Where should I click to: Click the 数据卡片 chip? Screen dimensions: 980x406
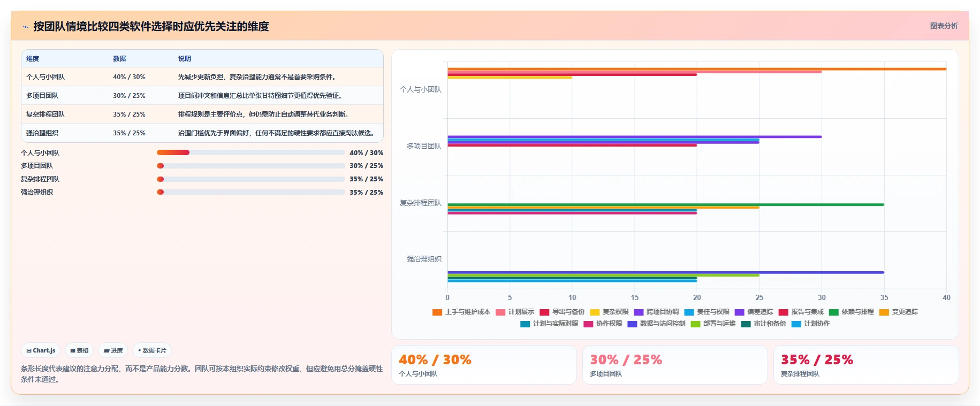click(152, 350)
